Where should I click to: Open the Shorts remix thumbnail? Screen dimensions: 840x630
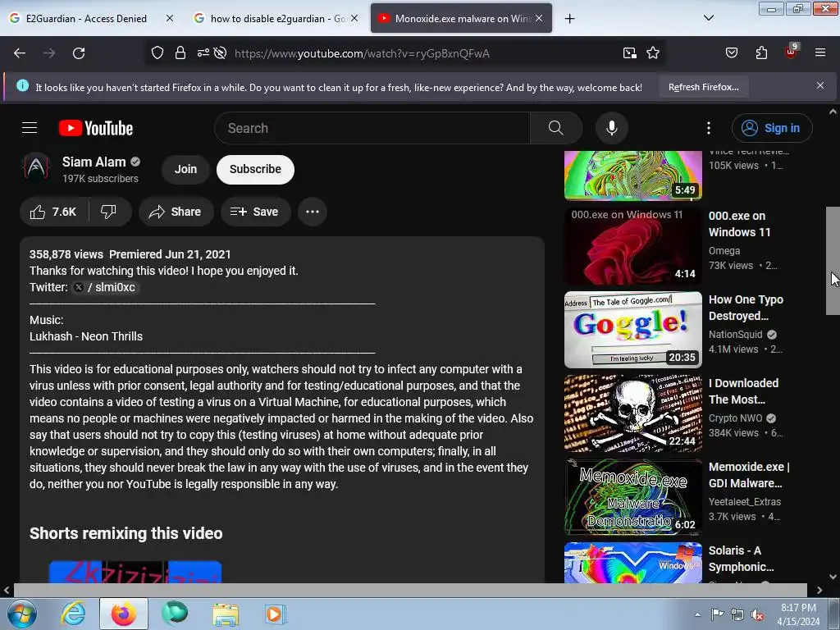click(135, 572)
